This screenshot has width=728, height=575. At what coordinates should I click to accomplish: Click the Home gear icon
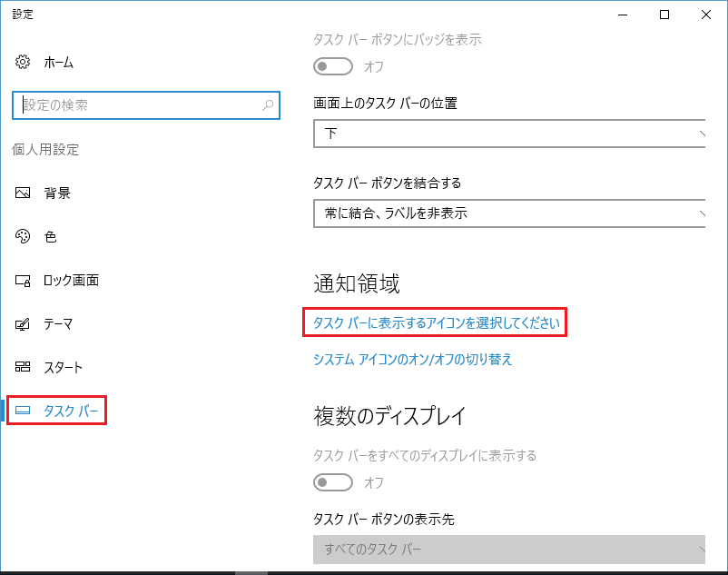pyautogui.click(x=24, y=63)
